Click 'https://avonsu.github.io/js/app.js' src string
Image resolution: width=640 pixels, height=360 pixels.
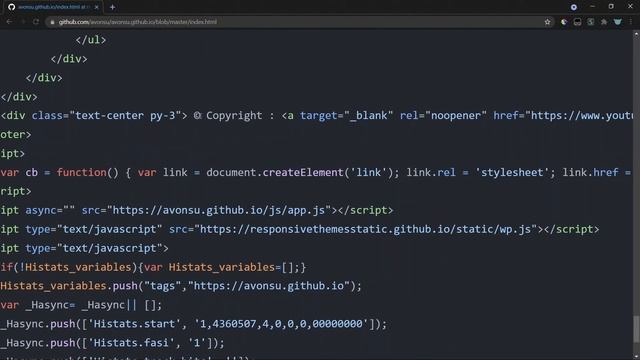(x=219, y=211)
